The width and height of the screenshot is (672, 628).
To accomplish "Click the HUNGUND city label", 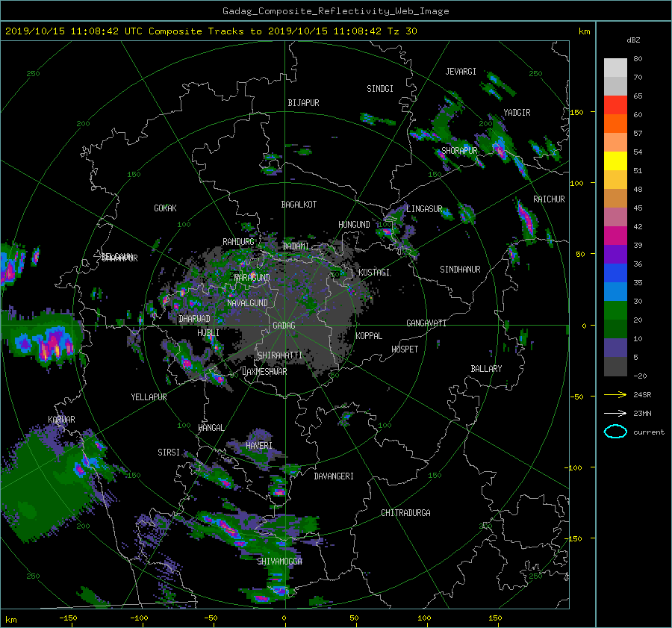I will 354,225.
